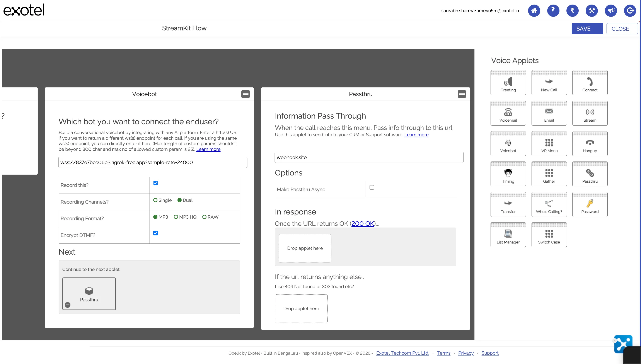Select the Hangup applet

pos(590,143)
